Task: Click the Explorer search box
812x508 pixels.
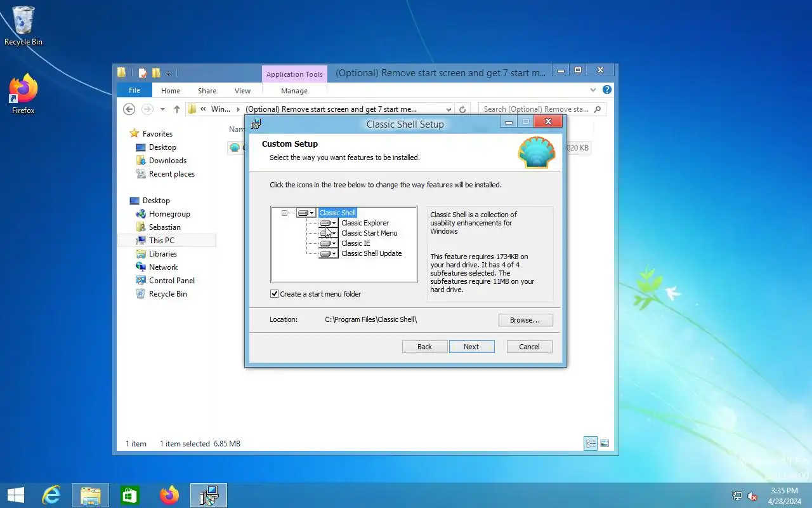Action: point(542,109)
